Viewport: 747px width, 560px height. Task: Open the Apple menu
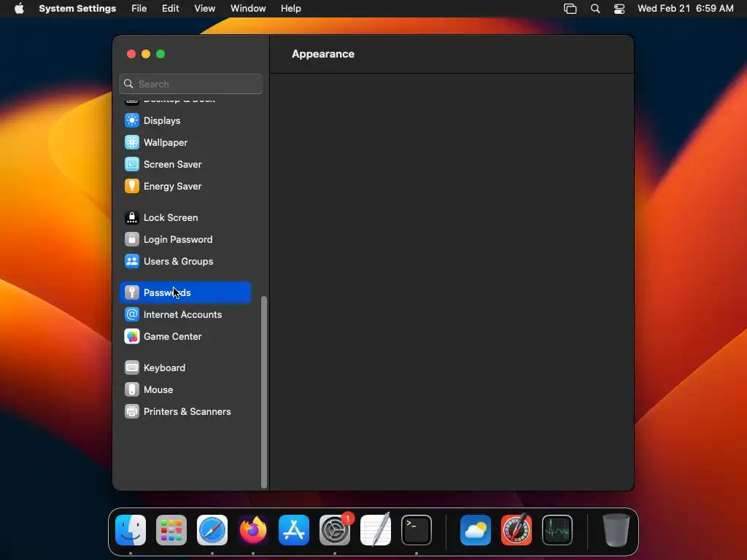[19, 9]
